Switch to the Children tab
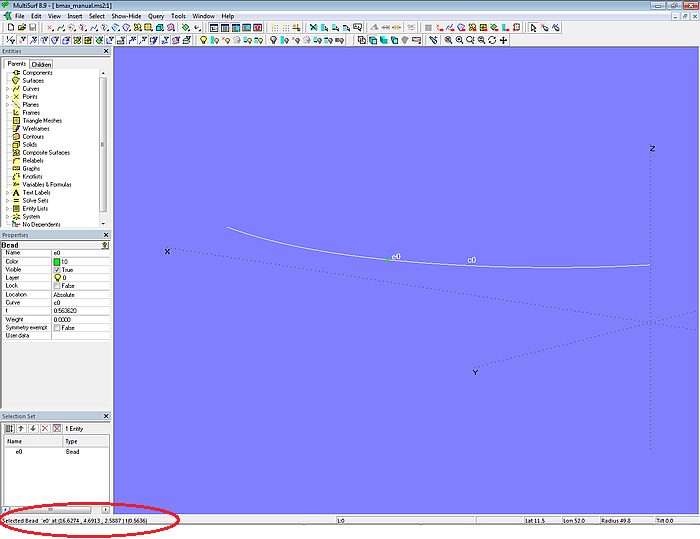 click(41, 64)
